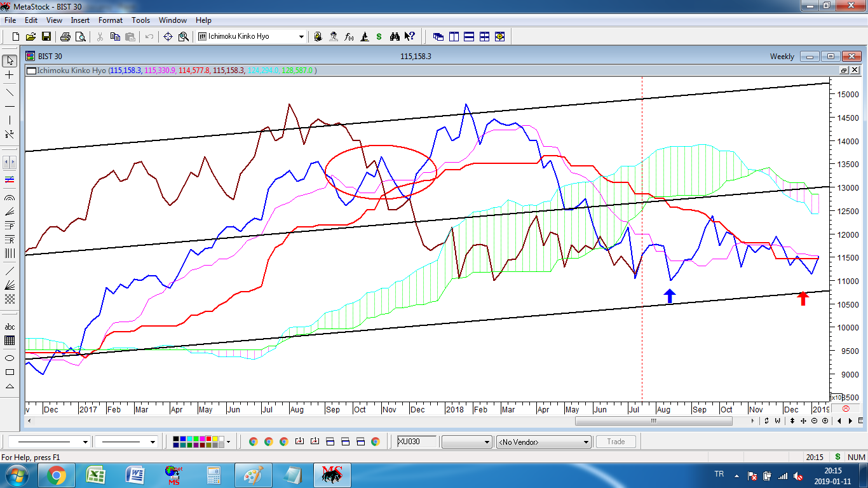Viewport: 868px width, 488px height.
Task: Open the line weight dropdown
Action: click(x=153, y=442)
